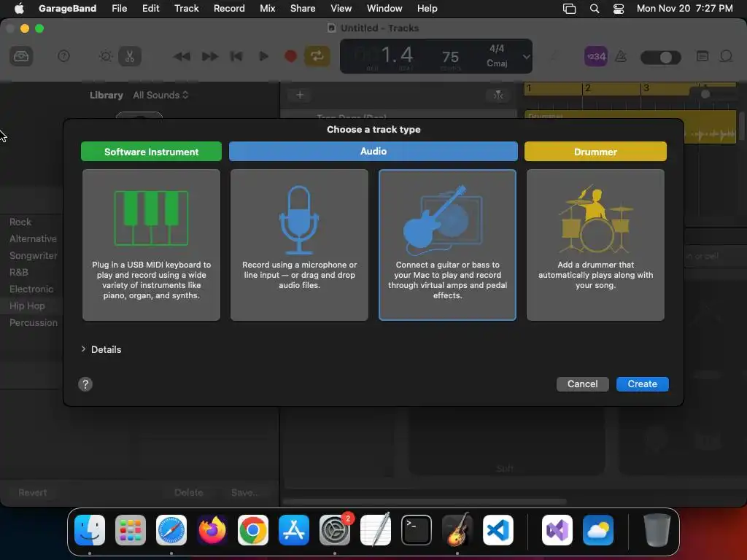Select Percussion in the library list
This screenshot has width=747, height=560.
click(34, 323)
